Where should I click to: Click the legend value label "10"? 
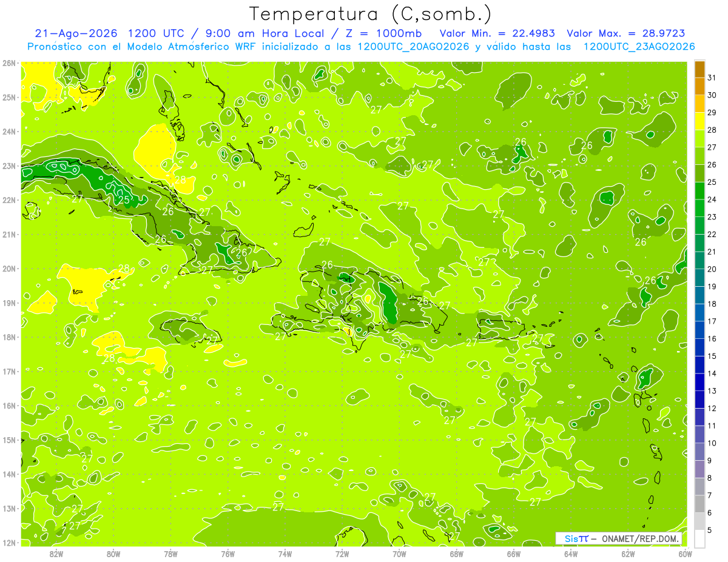pos(712,443)
